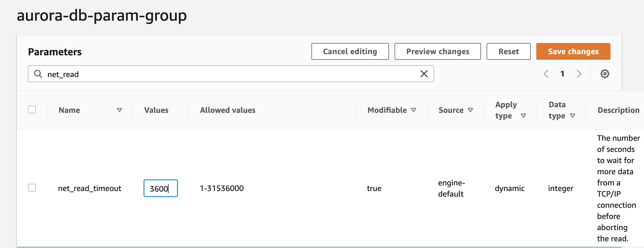Tick the select-all checkbox in header
The image size is (644, 248).
pos(32,109)
